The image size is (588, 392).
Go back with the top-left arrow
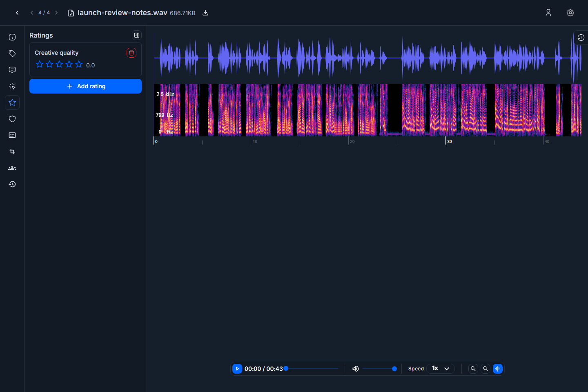tap(17, 13)
